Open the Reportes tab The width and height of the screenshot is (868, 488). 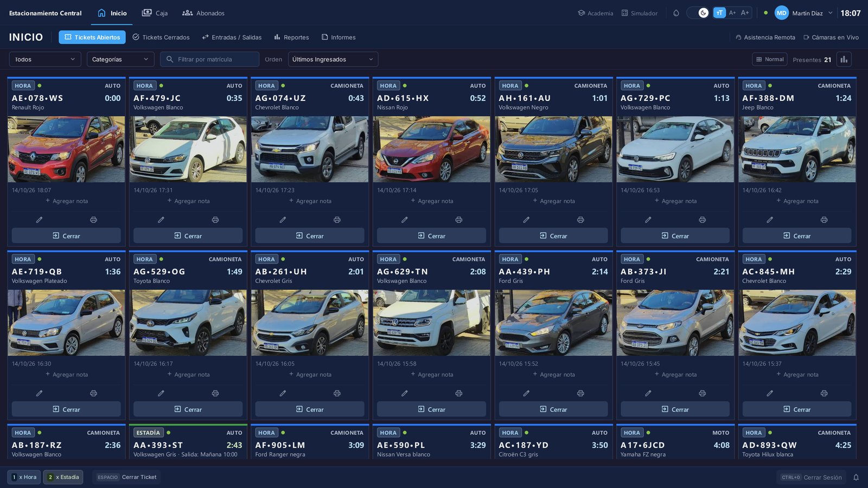(x=291, y=37)
